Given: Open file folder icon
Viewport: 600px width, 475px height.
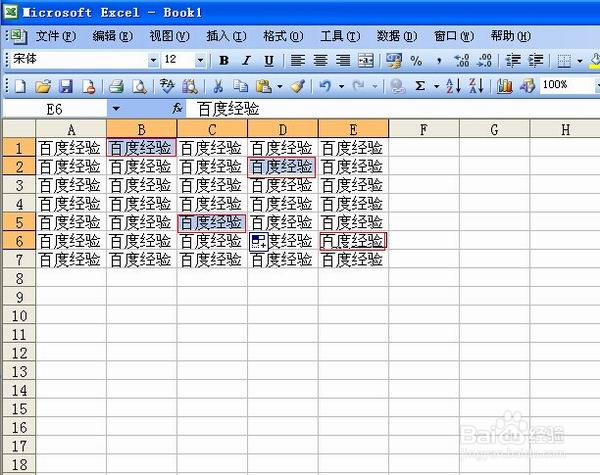Looking at the screenshot, I should tap(43, 86).
